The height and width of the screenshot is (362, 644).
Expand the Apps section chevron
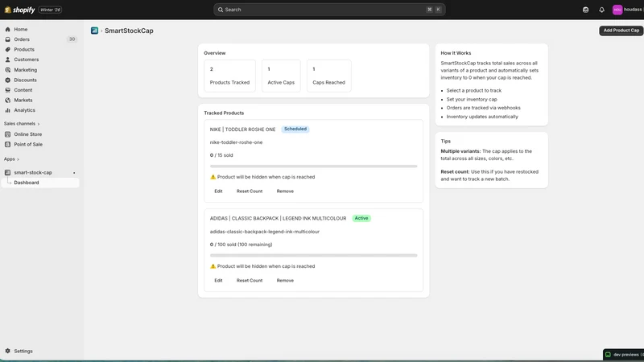click(x=18, y=159)
